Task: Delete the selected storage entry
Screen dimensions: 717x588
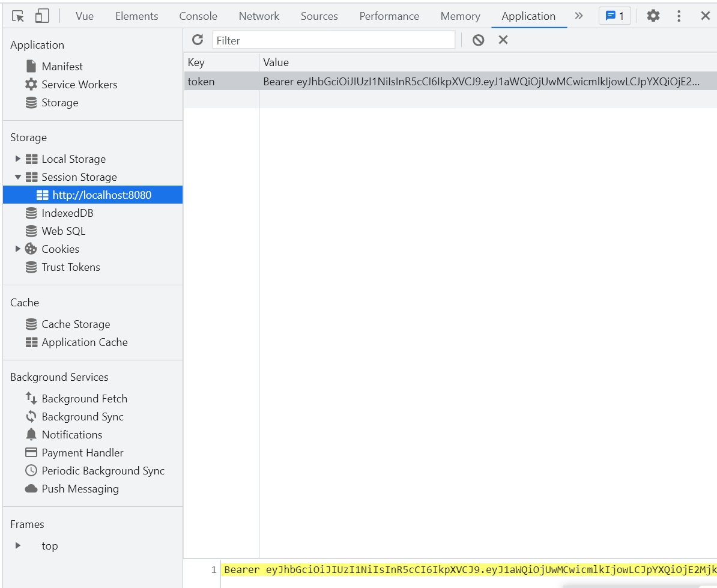Action: [503, 40]
